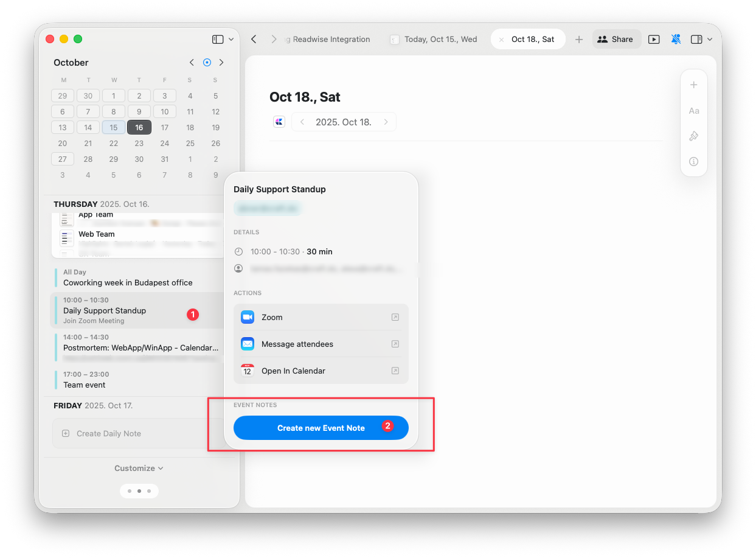The width and height of the screenshot is (756, 558).
Task: Open text style options via the Aa icon
Action: [x=694, y=111]
